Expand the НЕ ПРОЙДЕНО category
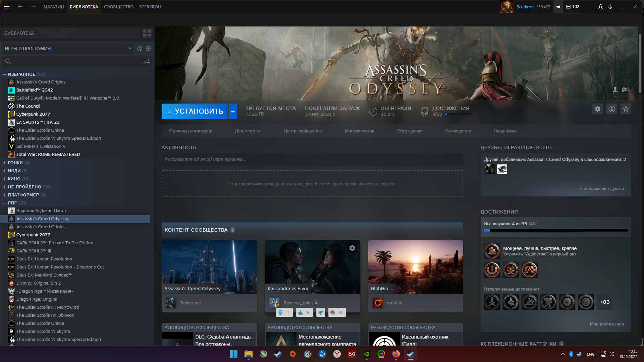This screenshot has width=644, height=362. tap(5, 187)
